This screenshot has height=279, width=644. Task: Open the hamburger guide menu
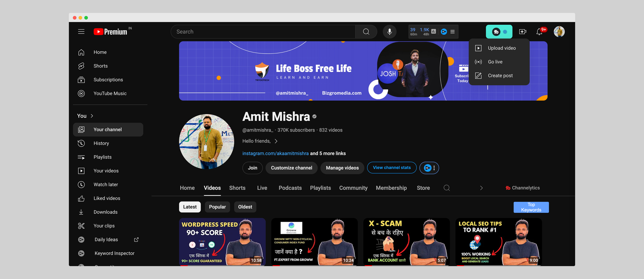tap(81, 32)
